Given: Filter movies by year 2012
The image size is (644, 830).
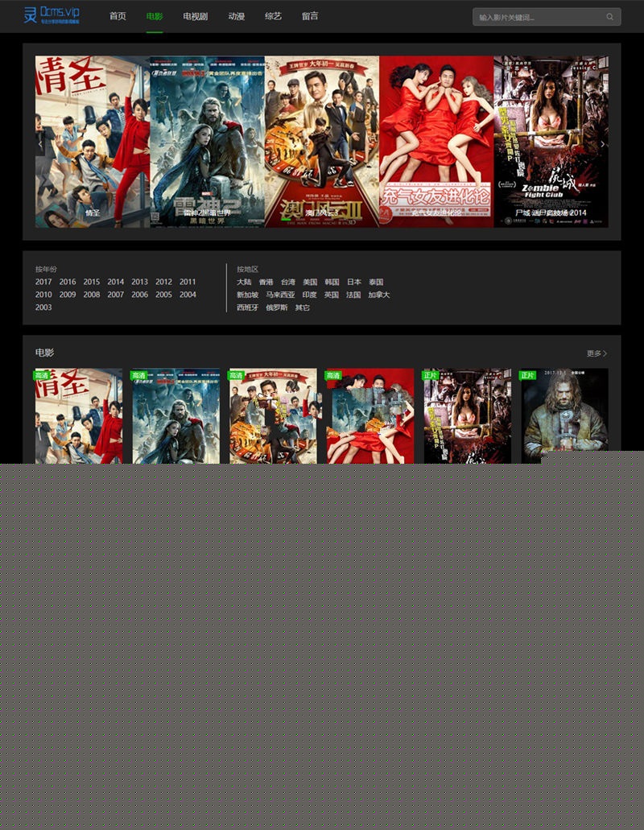Looking at the screenshot, I should click(163, 282).
